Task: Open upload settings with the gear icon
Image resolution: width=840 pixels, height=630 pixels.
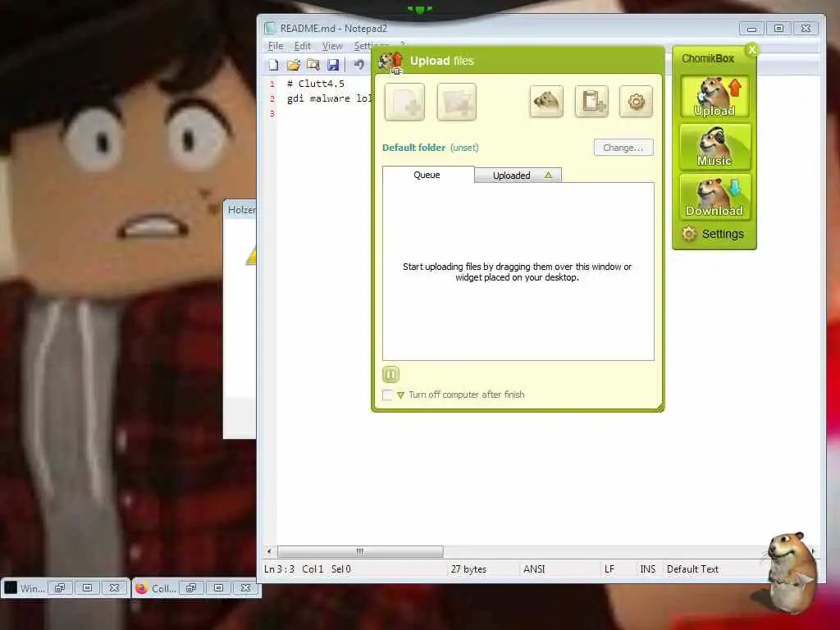Action: [637, 101]
